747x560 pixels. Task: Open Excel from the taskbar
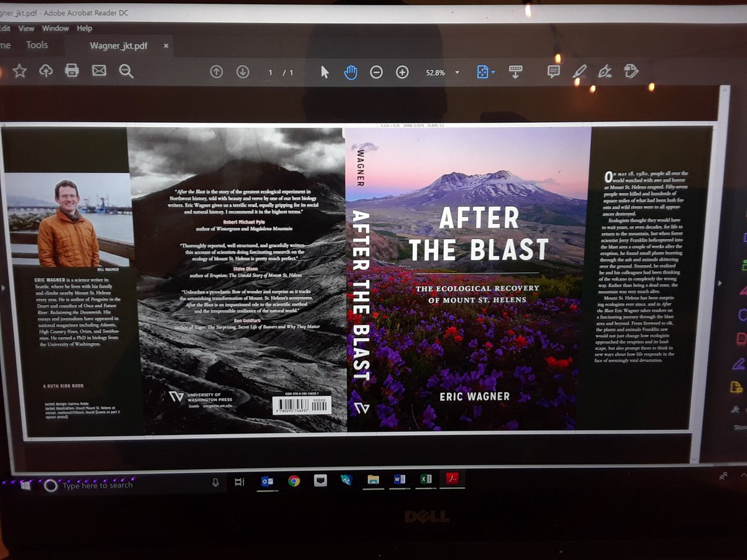click(x=426, y=479)
